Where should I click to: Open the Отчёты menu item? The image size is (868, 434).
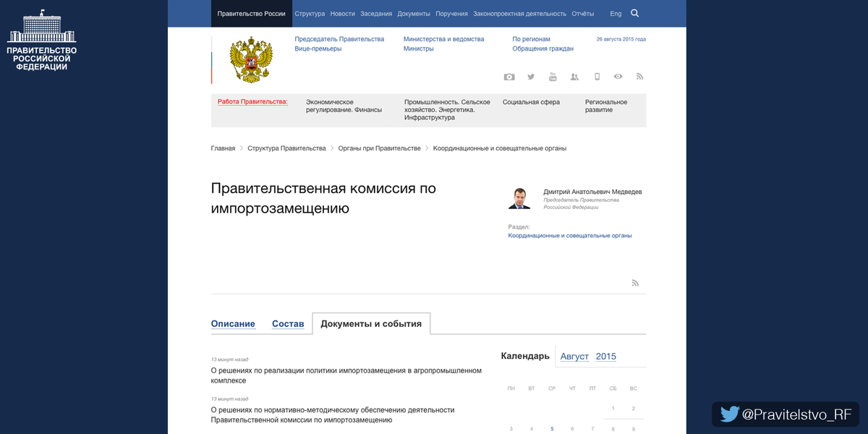(582, 14)
